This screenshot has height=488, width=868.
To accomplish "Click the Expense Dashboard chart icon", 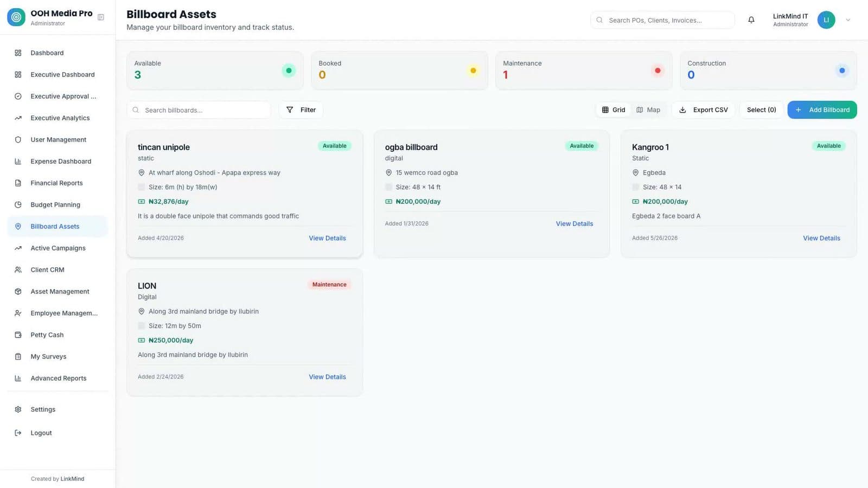I will [18, 161].
